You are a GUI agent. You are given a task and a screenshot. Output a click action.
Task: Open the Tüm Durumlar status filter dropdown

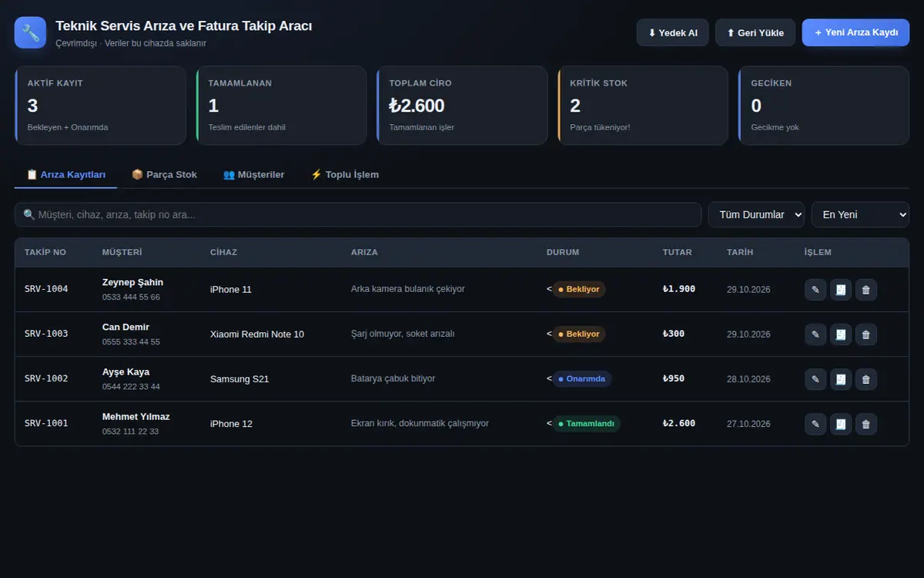(756, 214)
